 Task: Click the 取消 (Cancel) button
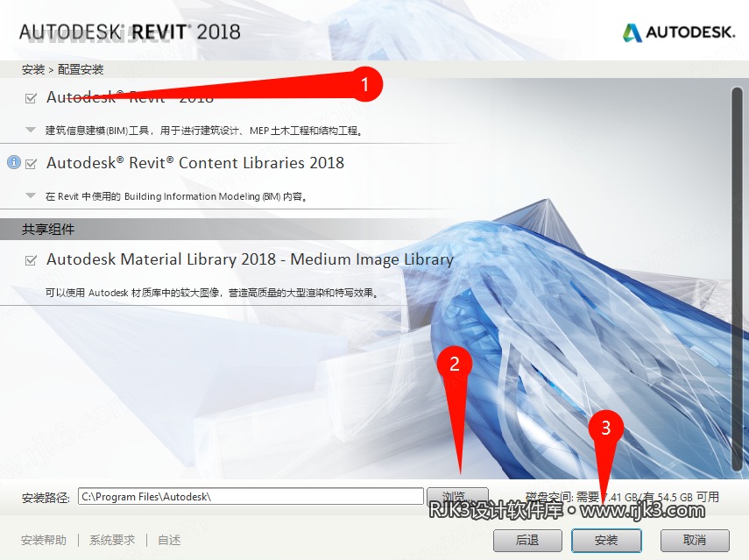click(695, 541)
